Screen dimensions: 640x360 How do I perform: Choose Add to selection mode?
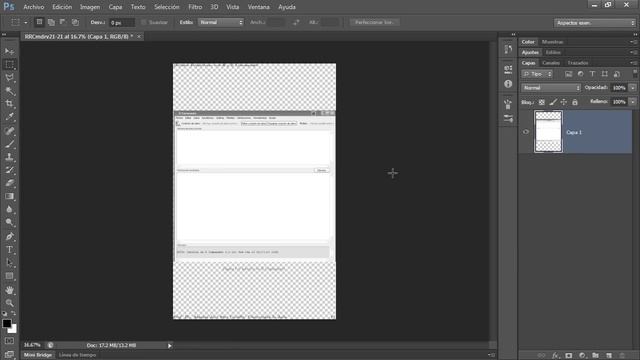click(51, 22)
